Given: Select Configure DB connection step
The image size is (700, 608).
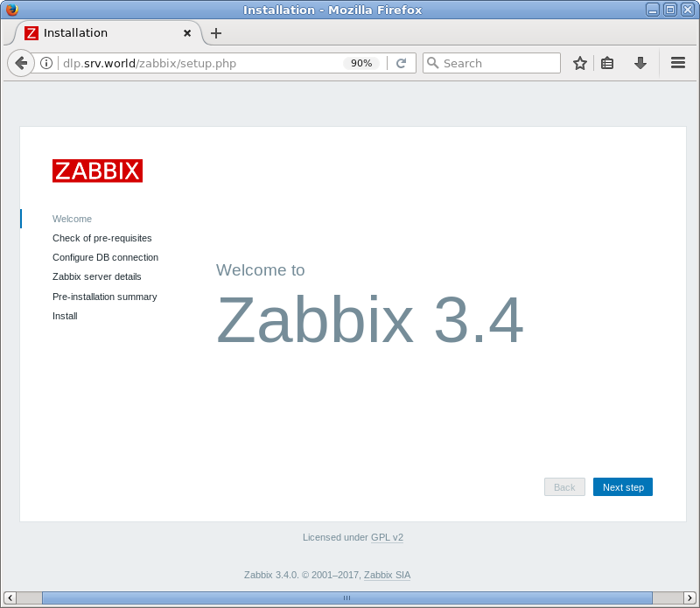Looking at the screenshot, I should (105, 257).
